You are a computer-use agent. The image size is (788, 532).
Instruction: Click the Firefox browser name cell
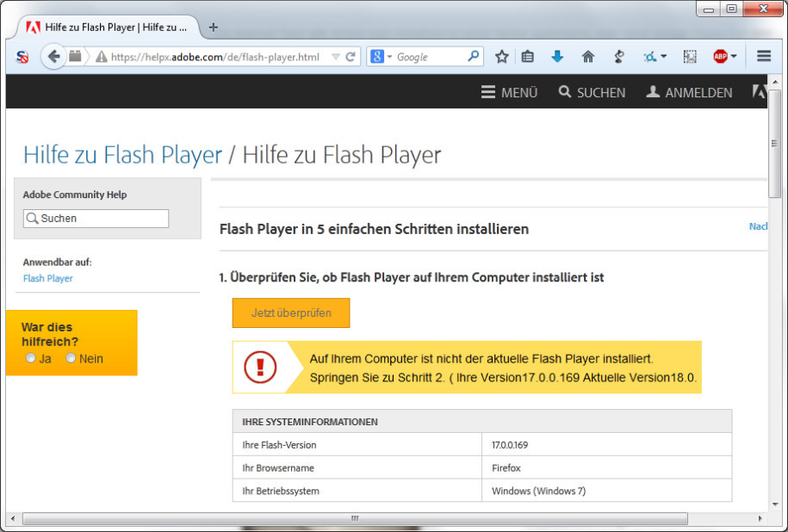[x=606, y=467]
